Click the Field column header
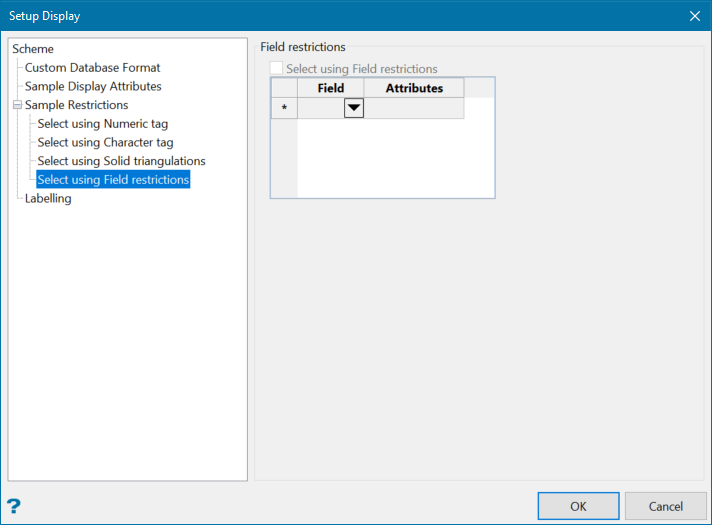Viewport: 712px width, 525px height. coord(331,88)
